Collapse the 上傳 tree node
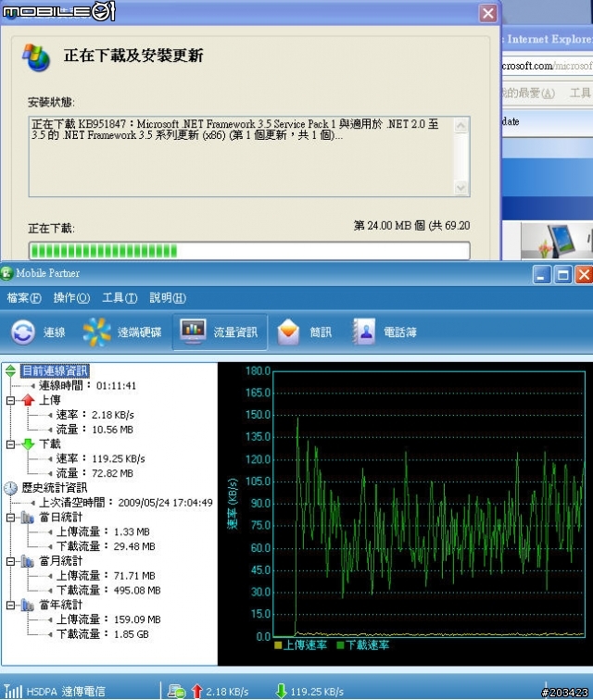593x700 pixels. [x=10, y=400]
